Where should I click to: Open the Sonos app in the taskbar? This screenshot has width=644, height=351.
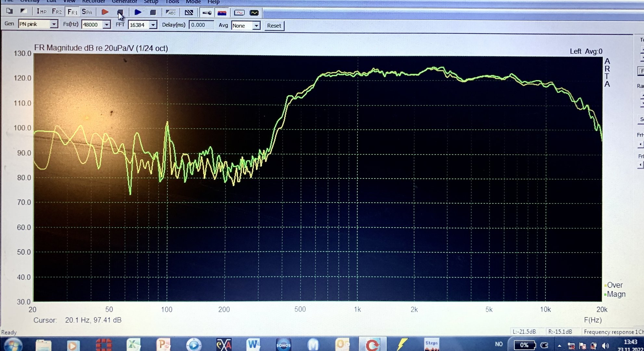click(283, 345)
